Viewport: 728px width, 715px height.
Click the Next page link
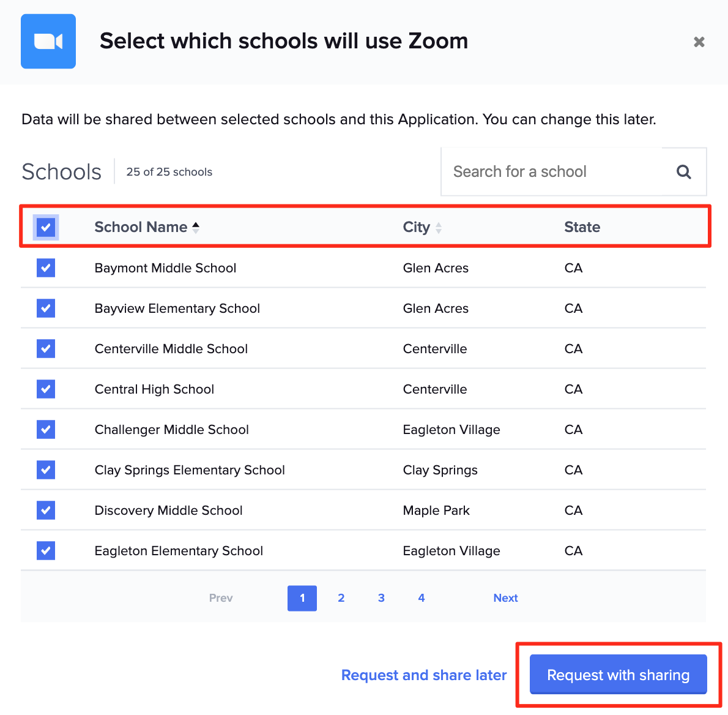point(505,598)
